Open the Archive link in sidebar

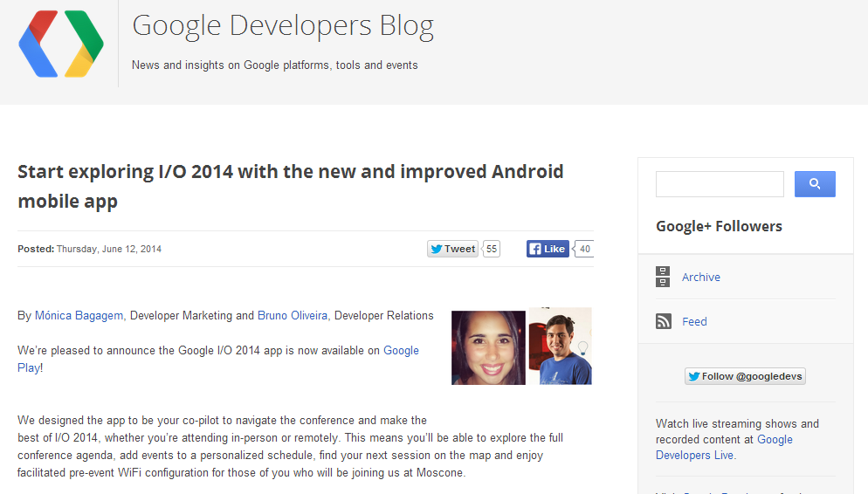coord(701,278)
